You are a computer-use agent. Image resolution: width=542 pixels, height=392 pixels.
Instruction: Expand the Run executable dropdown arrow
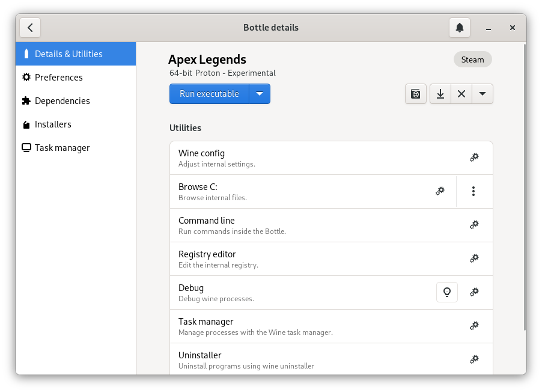pos(260,94)
